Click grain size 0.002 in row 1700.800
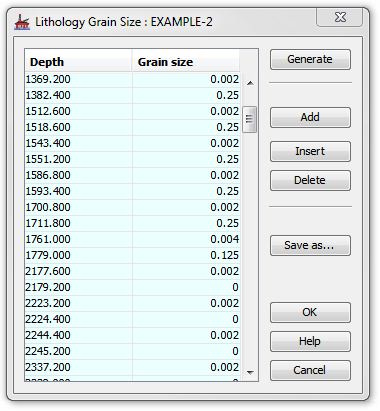 (x=186, y=207)
